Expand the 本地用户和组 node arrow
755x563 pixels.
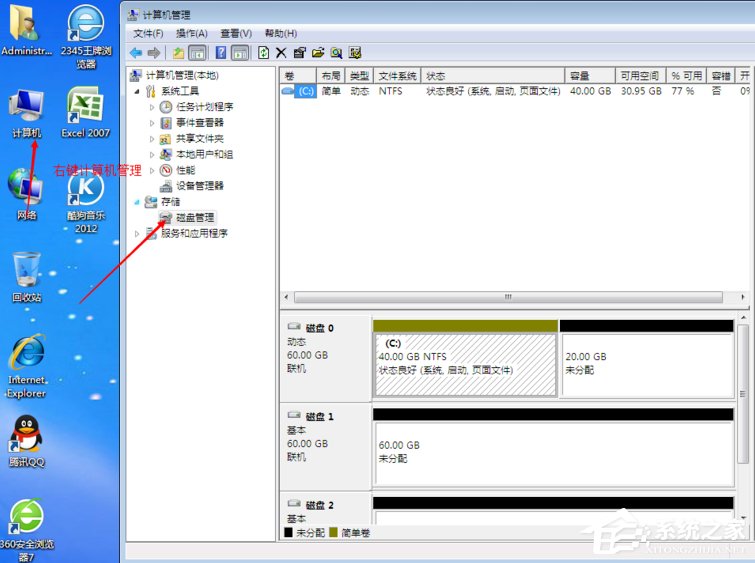tap(152, 154)
